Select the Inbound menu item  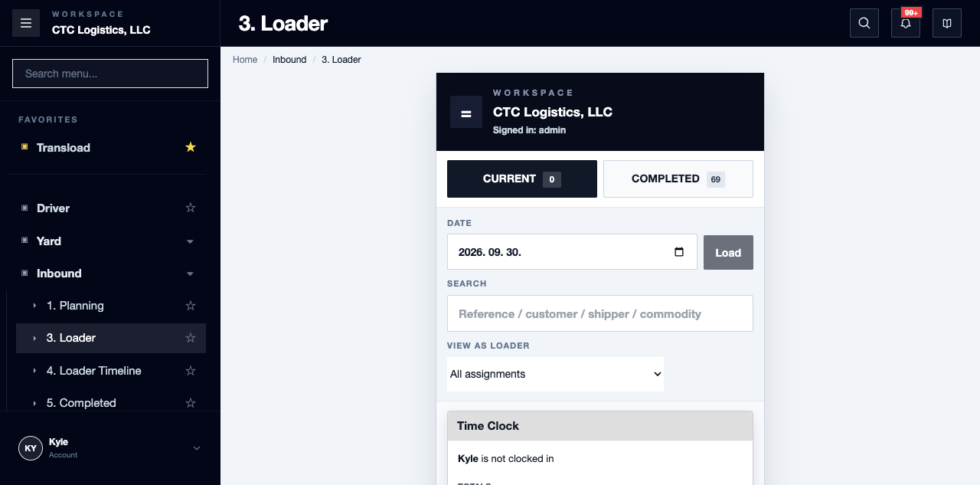coord(59,273)
